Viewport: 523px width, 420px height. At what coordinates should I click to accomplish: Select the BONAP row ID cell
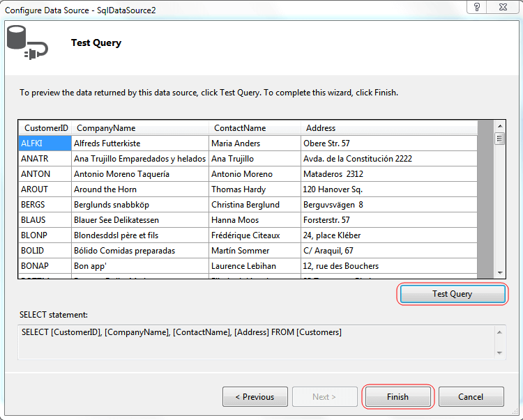45,266
